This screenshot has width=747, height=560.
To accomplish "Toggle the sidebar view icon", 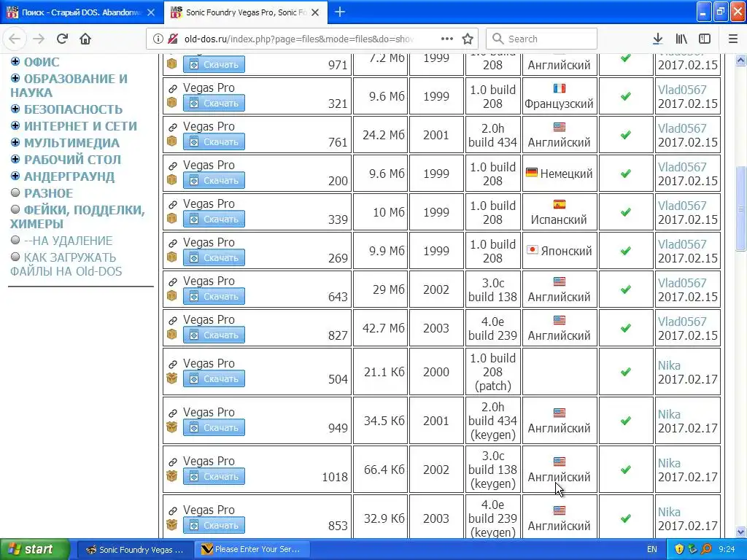I will [705, 39].
